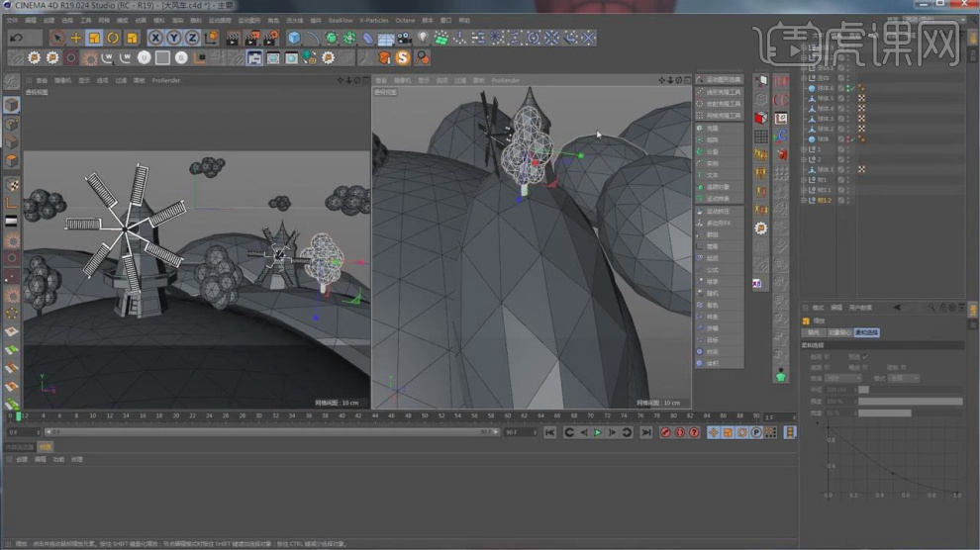Click the 强度 strength slider bar
980x550 pixels.
pos(911,402)
